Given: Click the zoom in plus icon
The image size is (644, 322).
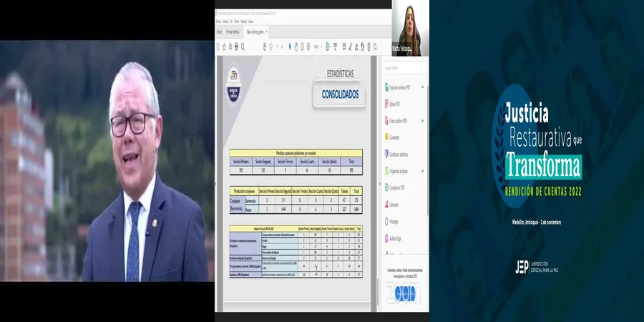Looking at the screenshot, I should [308, 47].
